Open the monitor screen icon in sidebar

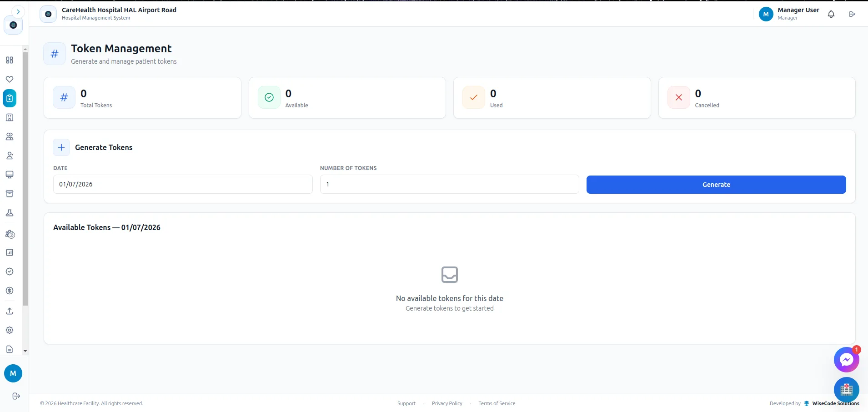pos(10,175)
